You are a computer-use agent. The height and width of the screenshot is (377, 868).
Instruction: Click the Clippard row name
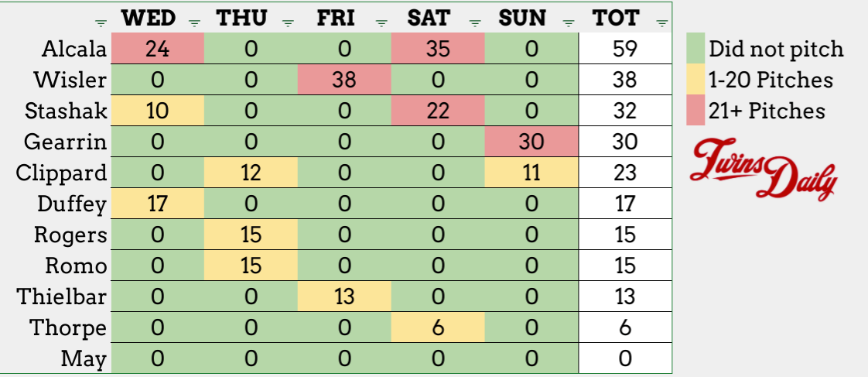pyautogui.click(x=61, y=173)
